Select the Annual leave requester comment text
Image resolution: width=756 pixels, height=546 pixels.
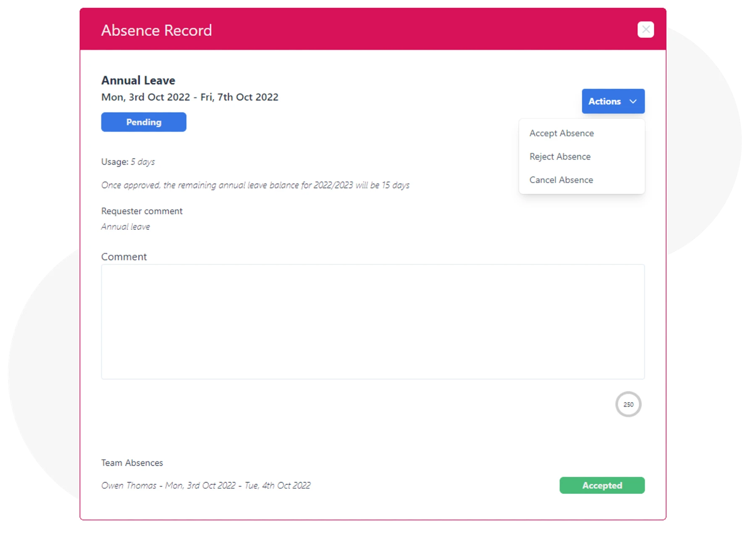click(125, 226)
